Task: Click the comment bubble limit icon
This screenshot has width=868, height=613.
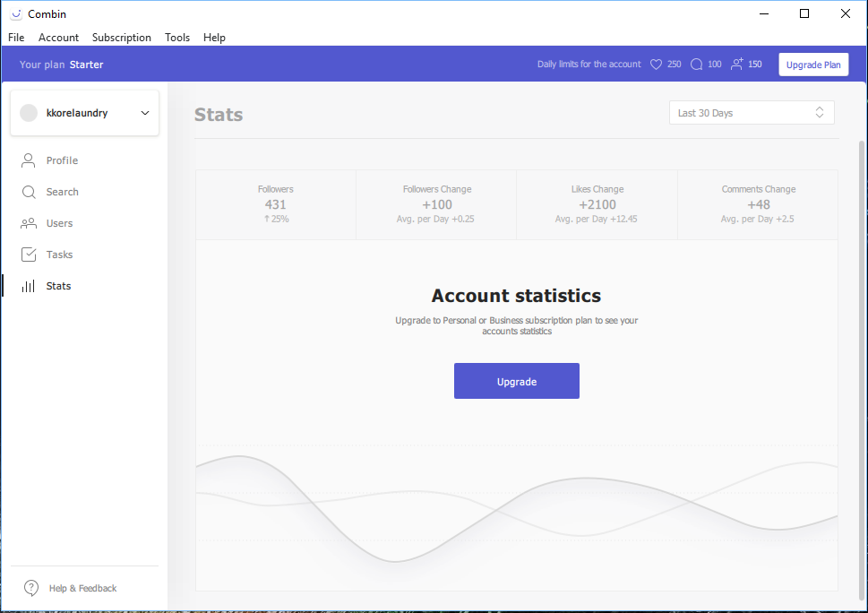Action: coord(696,65)
